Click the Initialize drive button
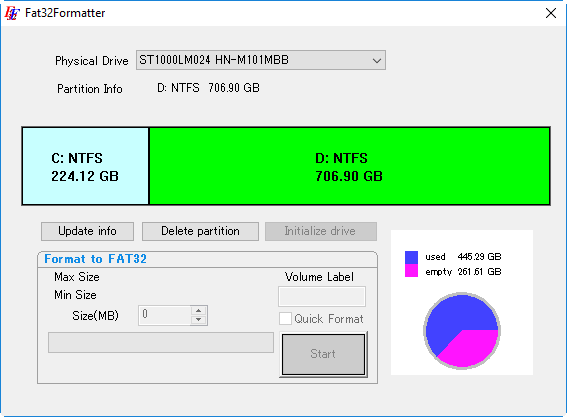Image resolution: width=567 pixels, height=417 pixels. [321, 231]
